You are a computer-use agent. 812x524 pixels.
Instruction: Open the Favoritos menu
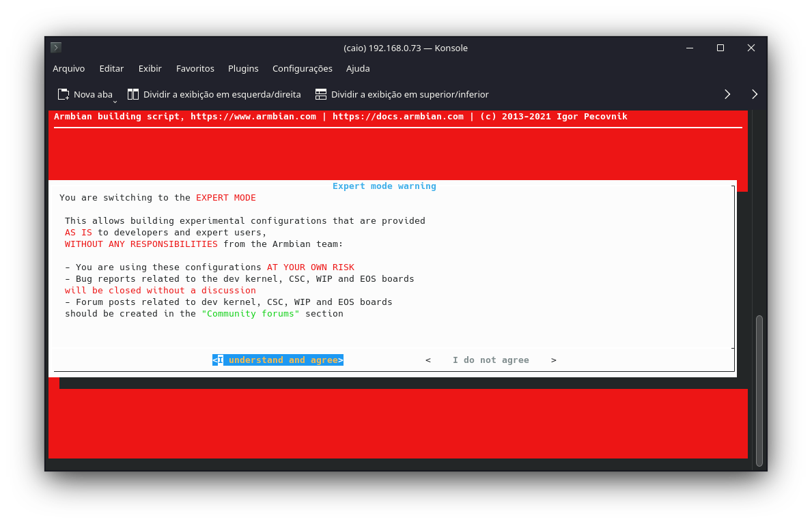point(195,68)
